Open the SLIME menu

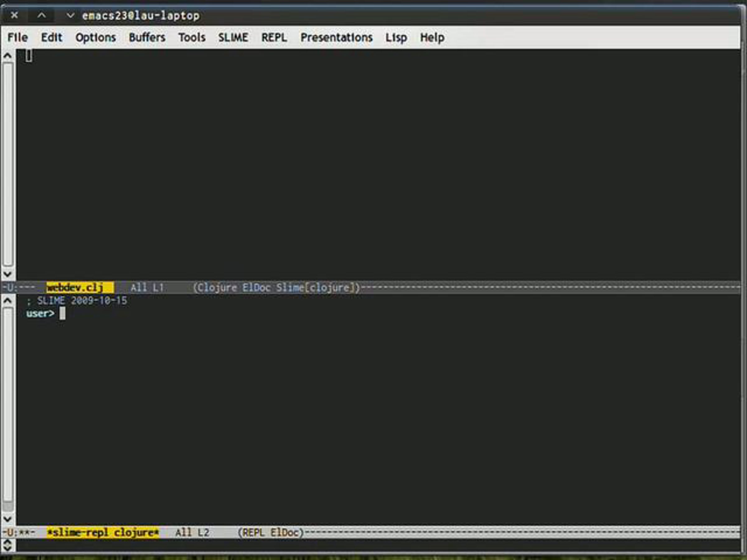coord(233,37)
